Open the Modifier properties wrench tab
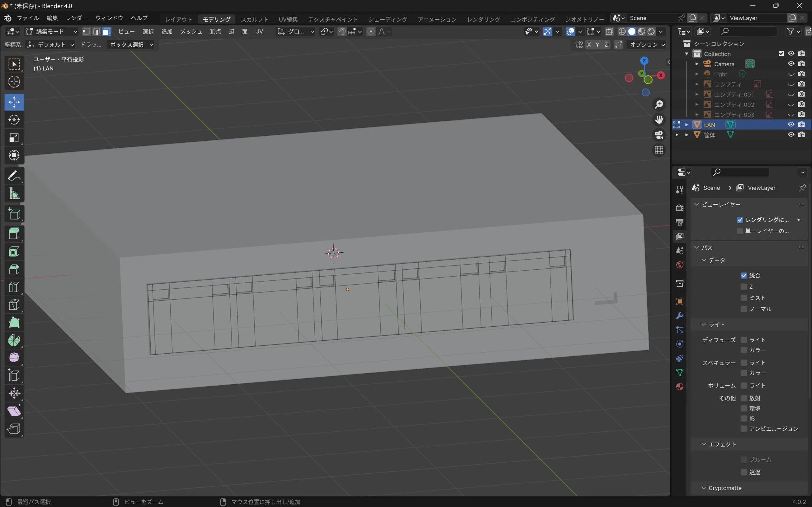The width and height of the screenshot is (812, 507). pos(680,316)
